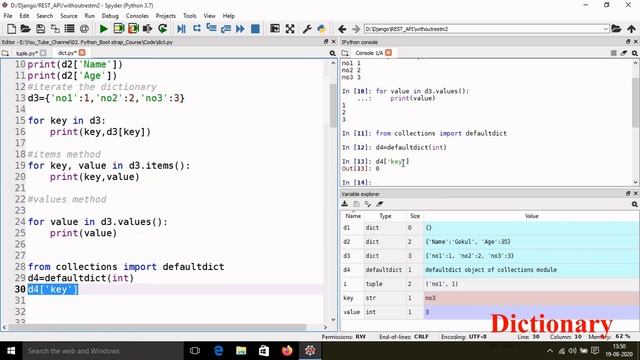Clear console with the eraser icon
This screenshot has width=640, height=360.
(624, 53)
